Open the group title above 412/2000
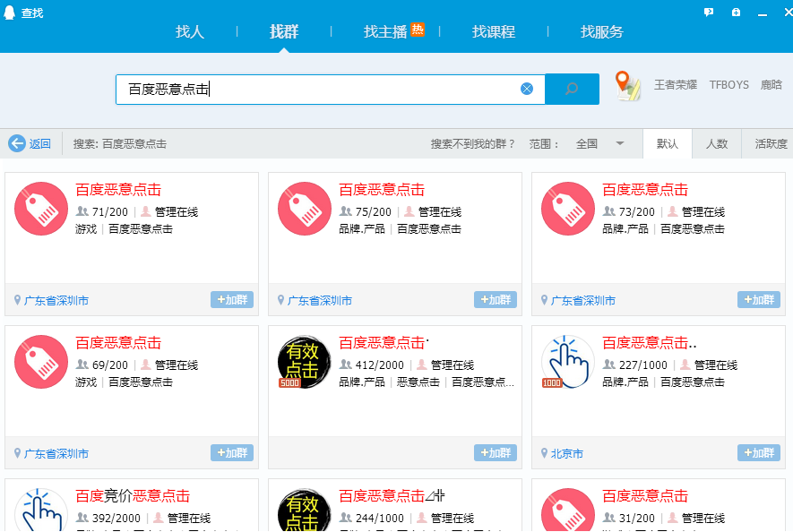793x532 pixels. click(384, 343)
